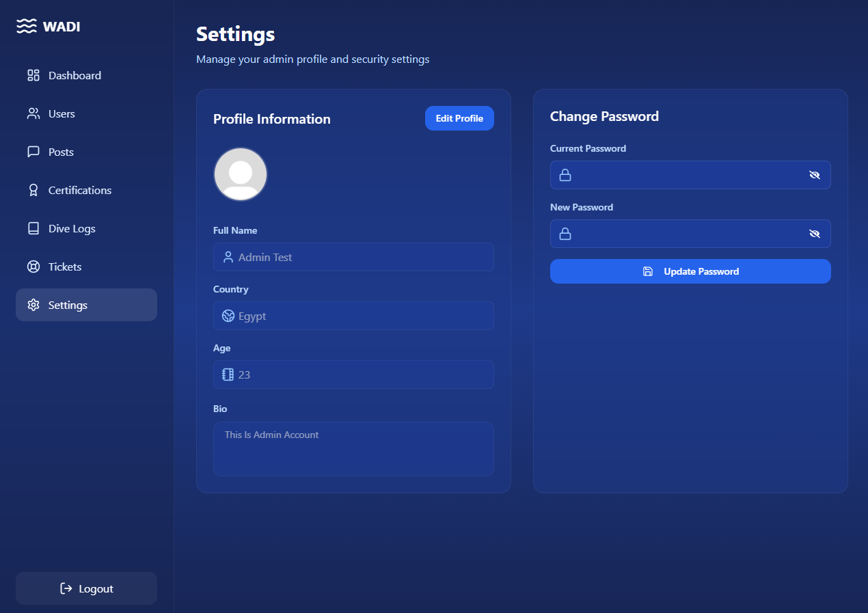Click the Dashboard grid icon

[x=33, y=75]
